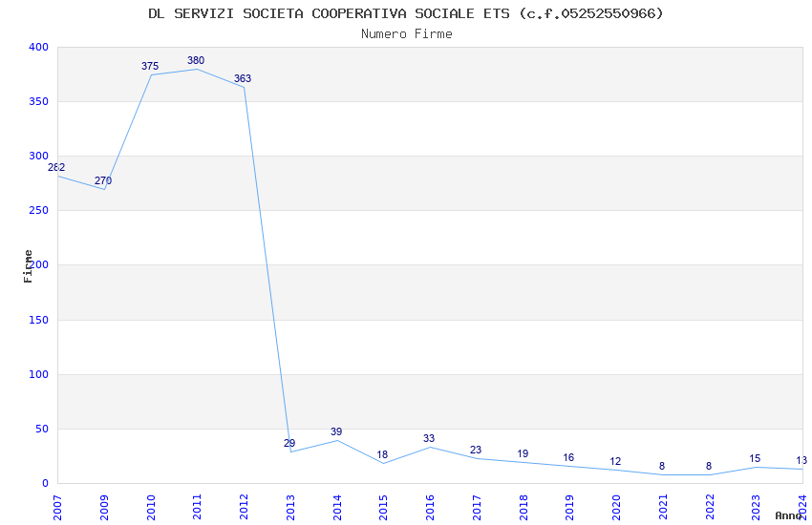Click the Firme y-axis title
The height and width of the screenshot is (525, 812).
click(28, 266)
